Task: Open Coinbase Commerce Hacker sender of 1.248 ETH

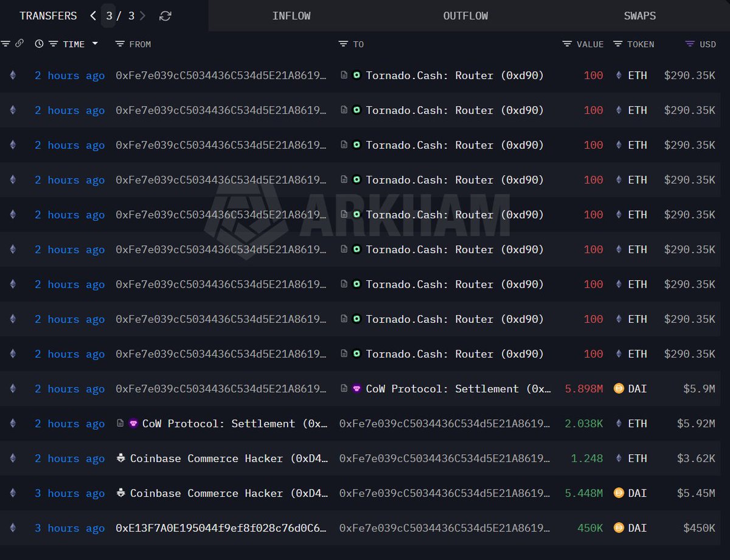Action: click(x=229, y=458)
